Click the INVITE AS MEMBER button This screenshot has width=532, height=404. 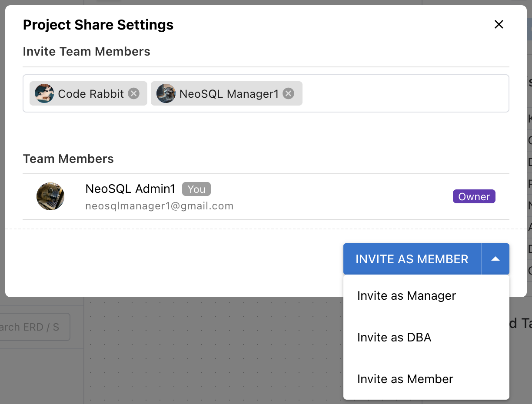click(x=412, y=259)
